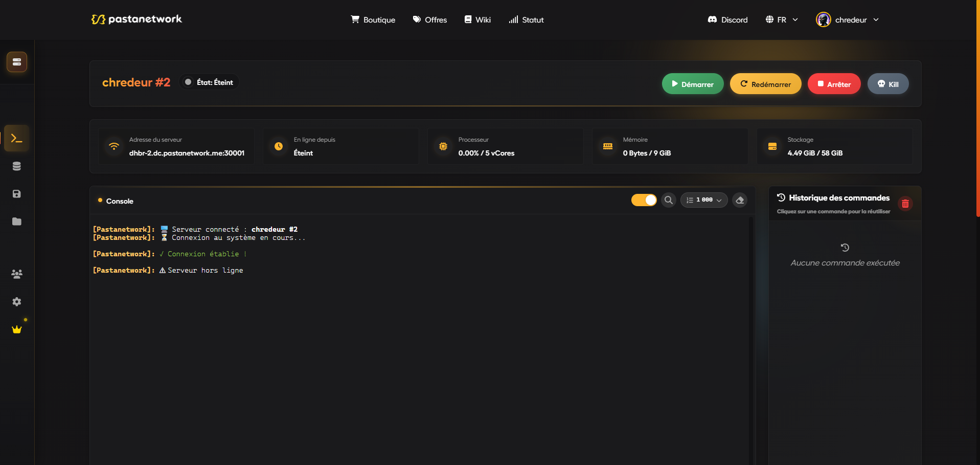Open the users group sidebar icon
The image size is (980, 465).
tap(17, 274)
